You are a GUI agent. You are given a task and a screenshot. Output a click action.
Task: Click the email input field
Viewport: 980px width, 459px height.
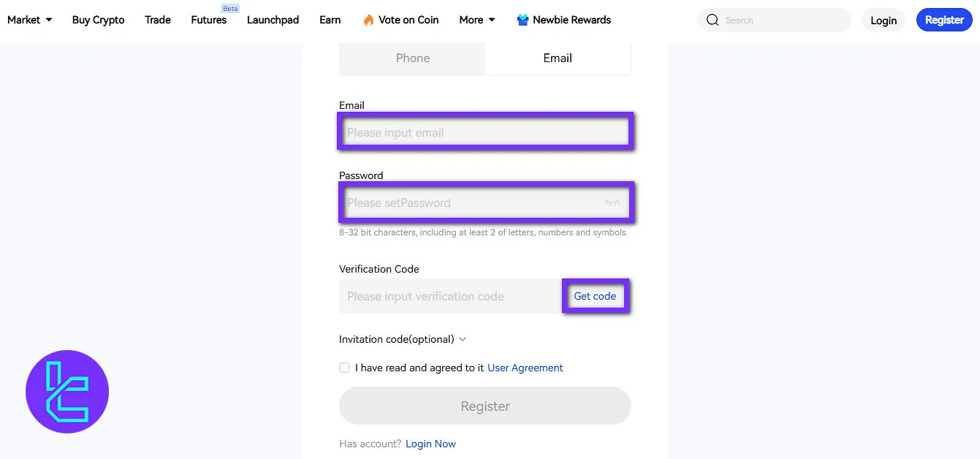pyautogui.click(x=485, y=132)
